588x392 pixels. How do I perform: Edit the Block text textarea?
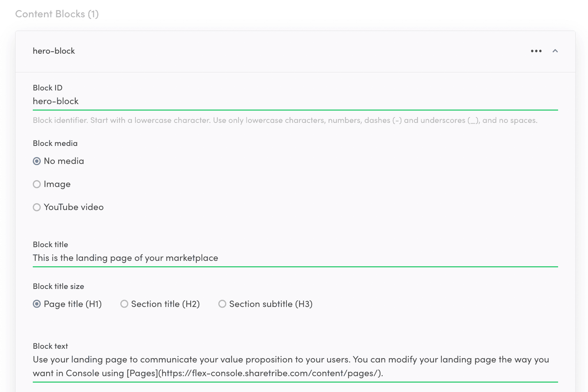(x=295, y=366)
